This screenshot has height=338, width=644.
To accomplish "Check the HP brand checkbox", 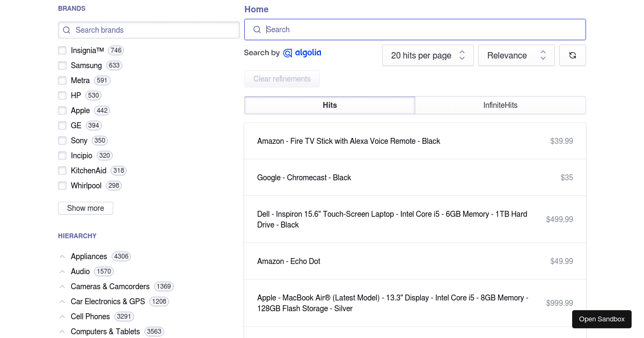I will 62,95.
